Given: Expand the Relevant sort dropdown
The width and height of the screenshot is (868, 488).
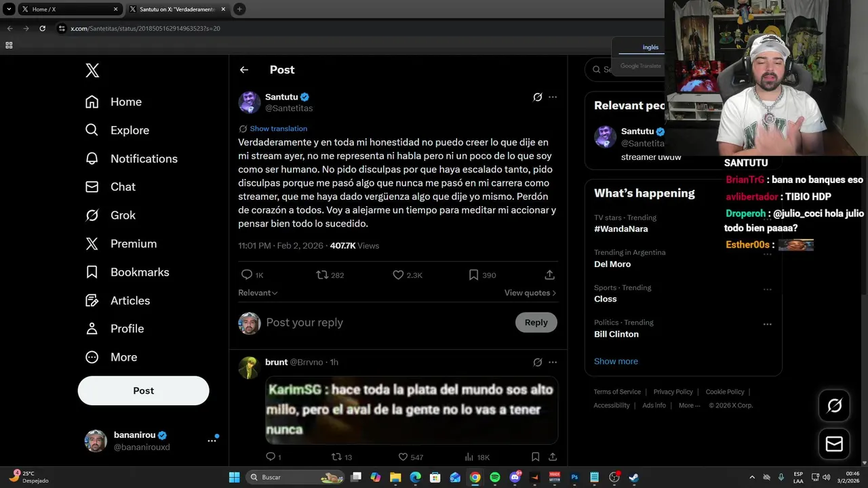Looking at the screenshot, I should [x=258, y=293].
